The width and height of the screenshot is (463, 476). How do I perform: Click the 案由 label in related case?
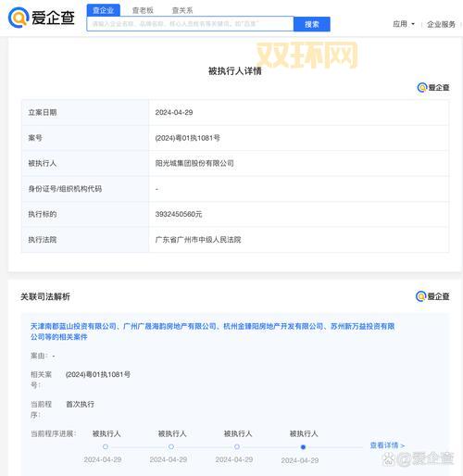pos(39,356)
